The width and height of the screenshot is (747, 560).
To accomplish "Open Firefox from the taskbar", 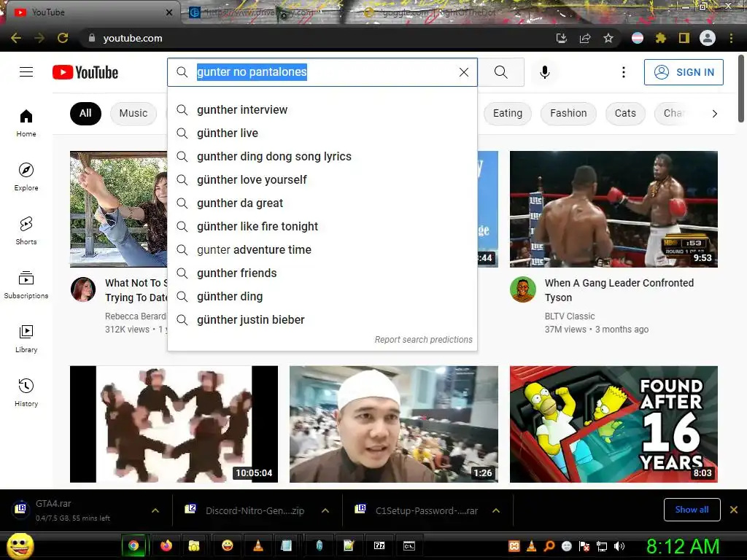I will [x=166, y=545].
